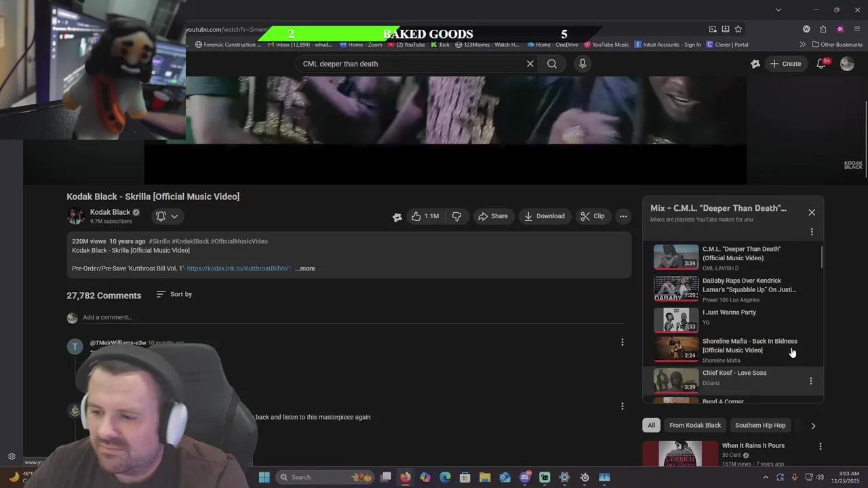Screen dimensions: 868x488
Task: Play Shoreline Mafia Back In Bidness
Action: [732, 350]
